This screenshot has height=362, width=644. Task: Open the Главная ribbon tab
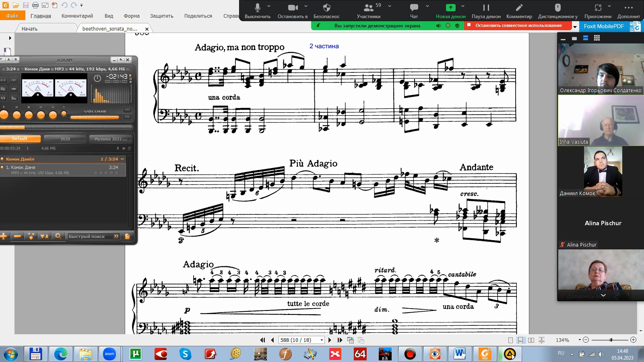pos(41,16)
